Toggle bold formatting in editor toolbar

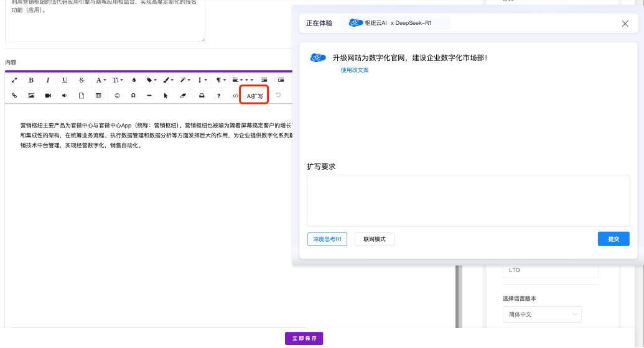click(31, 80)
